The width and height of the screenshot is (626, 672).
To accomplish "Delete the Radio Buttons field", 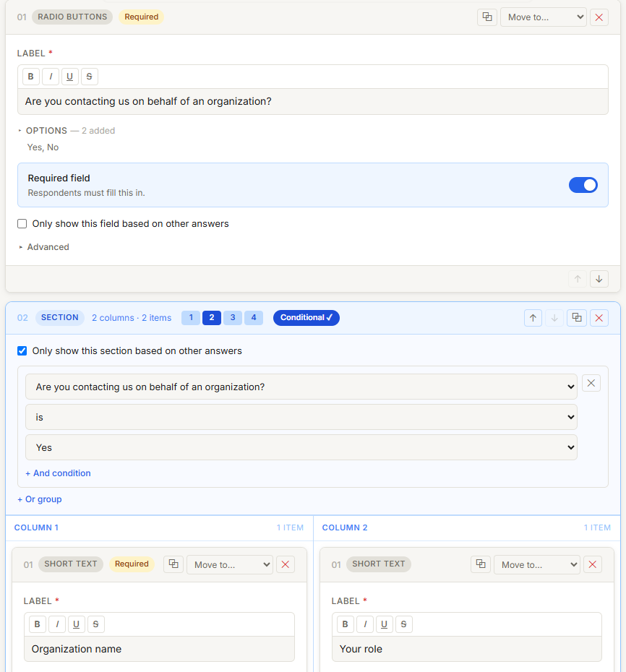I will point(599,17).
